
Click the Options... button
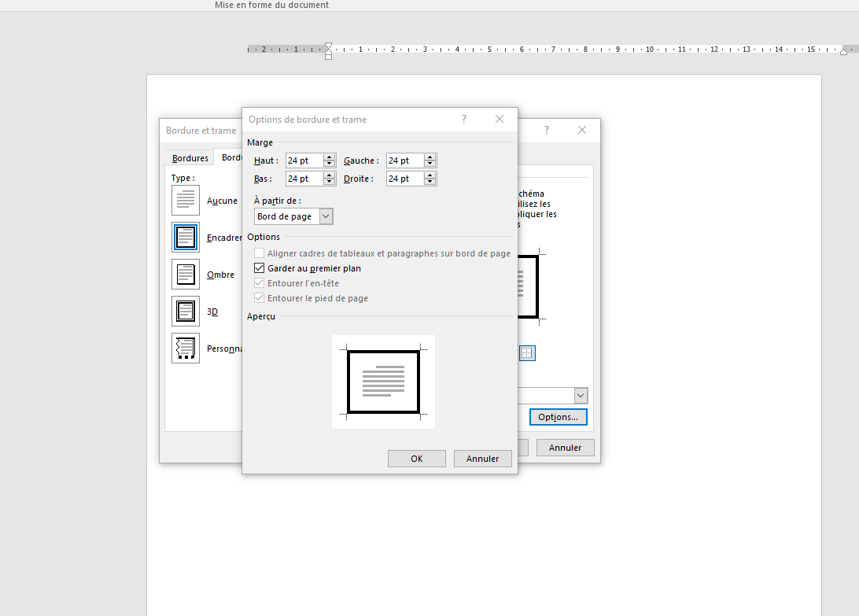[558, 417]
